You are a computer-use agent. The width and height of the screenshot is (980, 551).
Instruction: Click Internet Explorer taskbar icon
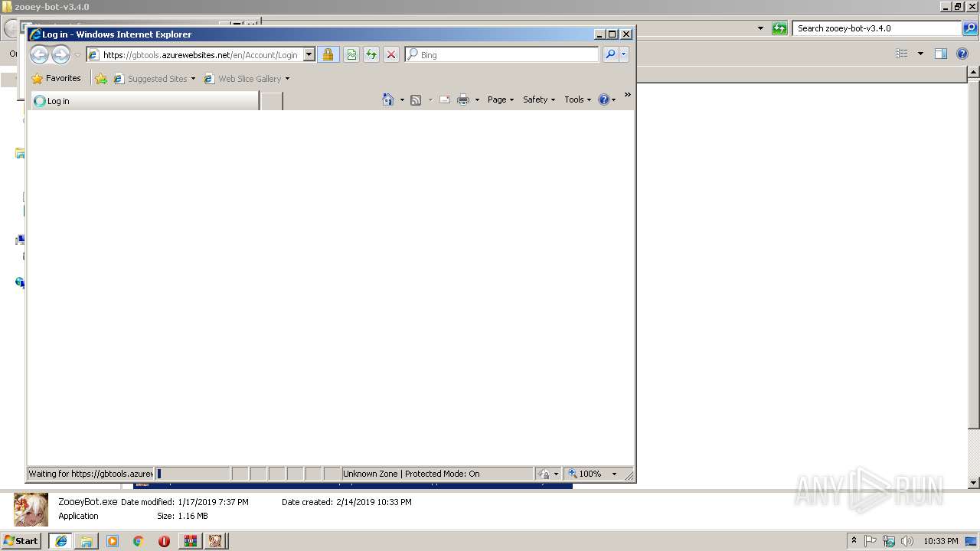click(60, 541)
